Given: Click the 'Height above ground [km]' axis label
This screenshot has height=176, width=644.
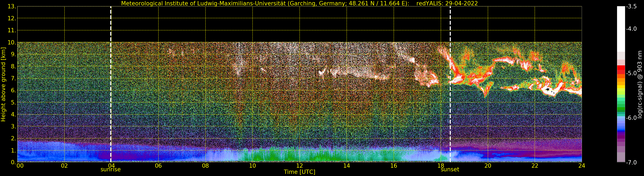Looking at the screenshot, I should pyautogui.click(x=3, y=84).
